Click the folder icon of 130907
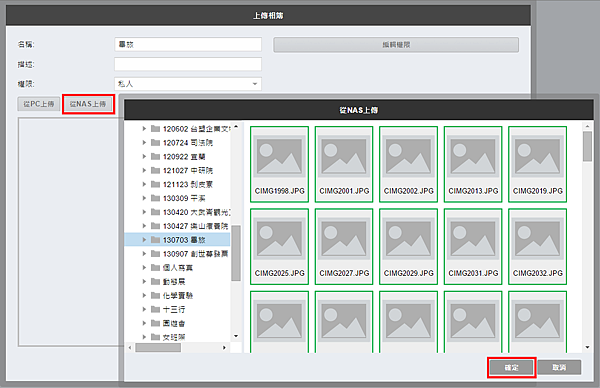This screenshot has height=388, width=600. tap(155, 254)
